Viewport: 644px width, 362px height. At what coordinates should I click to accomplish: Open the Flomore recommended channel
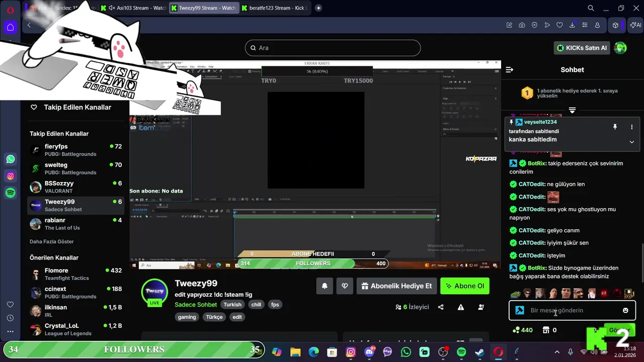(x=76, y=274)
